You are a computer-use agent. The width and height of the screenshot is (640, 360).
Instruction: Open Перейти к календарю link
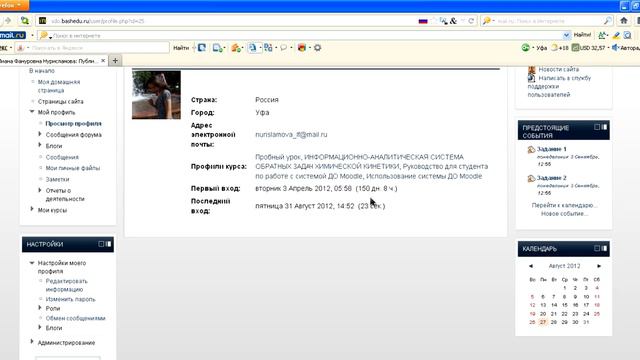[564, 205]
